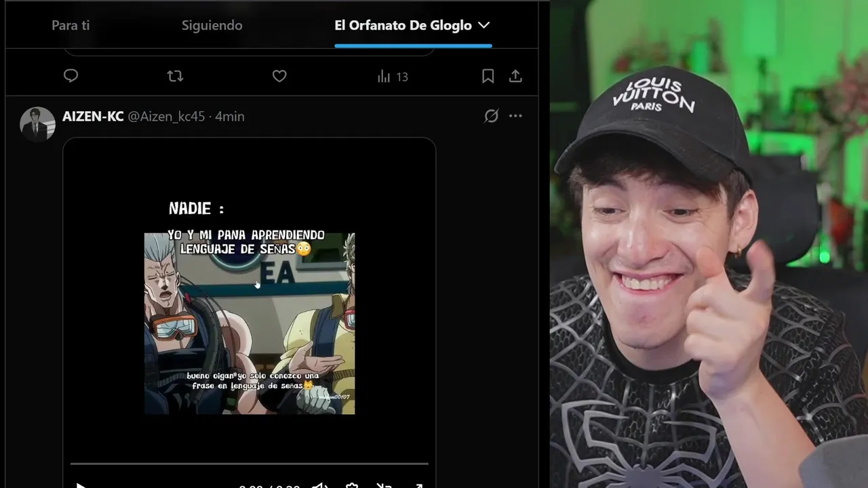Viewport: 868px width, 488px height.
Task: Switch to the Siguiendo tab
Action: click(x=212, y=26)
